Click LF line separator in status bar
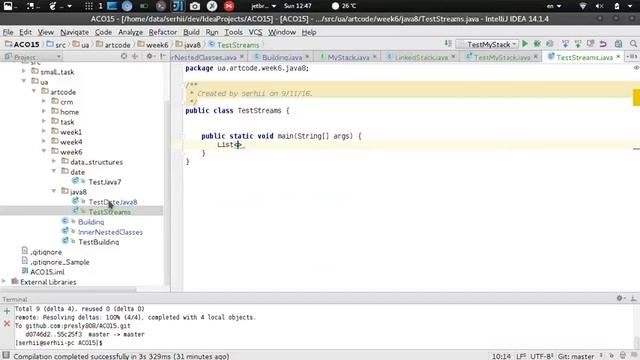Screen dimensions: 640x360 (521, 356)
